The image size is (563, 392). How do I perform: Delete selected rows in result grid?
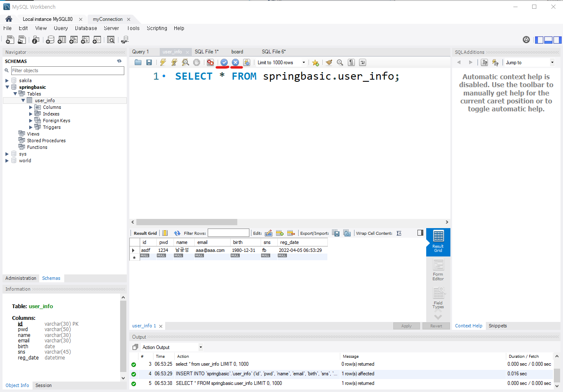click(x=291, y=233)
